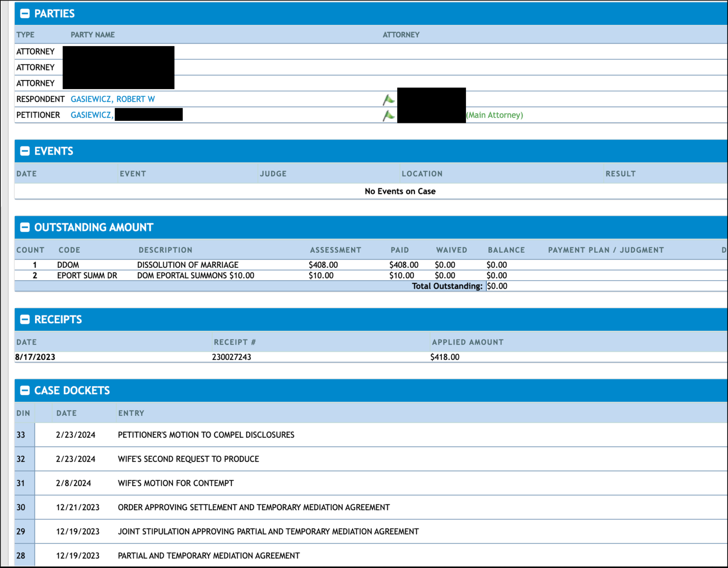Collapse the CASE DOCKETS section
728x568 pixels.
25,391
